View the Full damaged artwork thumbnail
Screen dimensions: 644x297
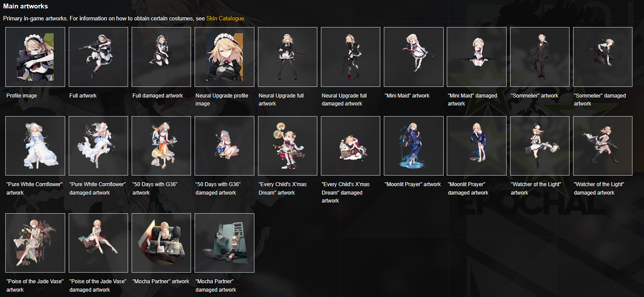[161, 57]
